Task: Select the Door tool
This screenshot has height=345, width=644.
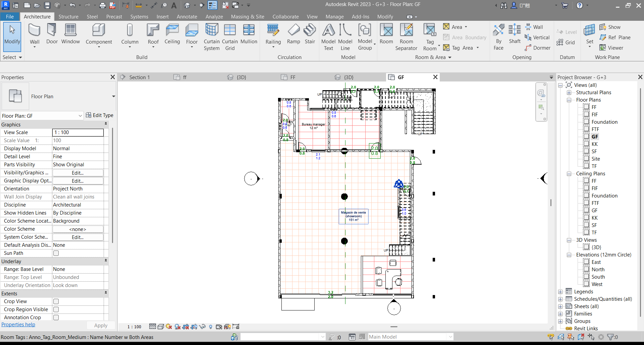Action: pyautogui.click(x=52, y=34)
